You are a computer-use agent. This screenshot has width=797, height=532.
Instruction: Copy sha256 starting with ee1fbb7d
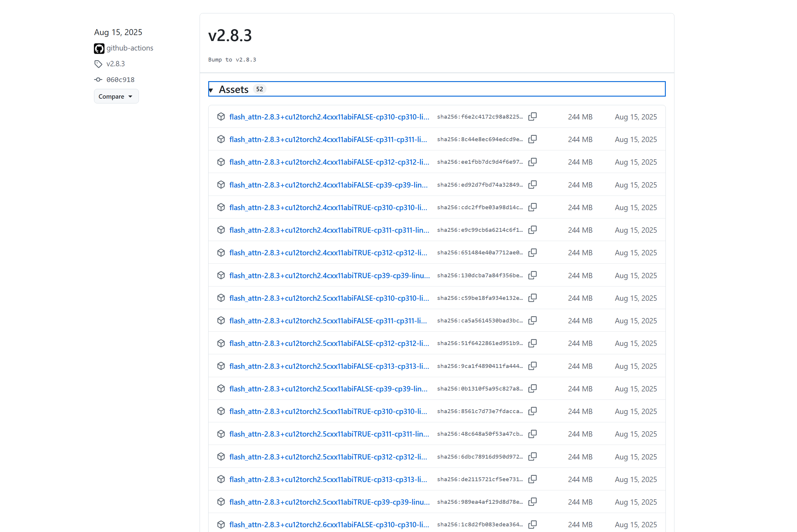533,162
